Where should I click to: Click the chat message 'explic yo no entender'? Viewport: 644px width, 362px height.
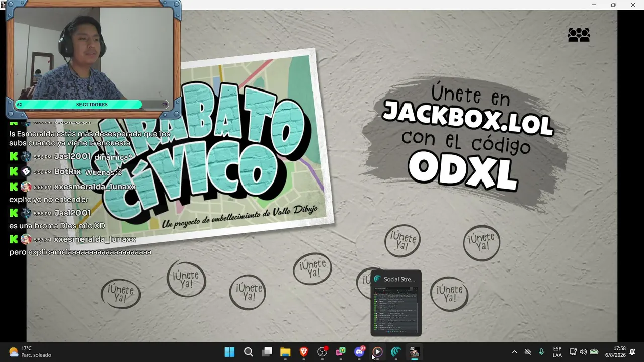tap(48, 200)
